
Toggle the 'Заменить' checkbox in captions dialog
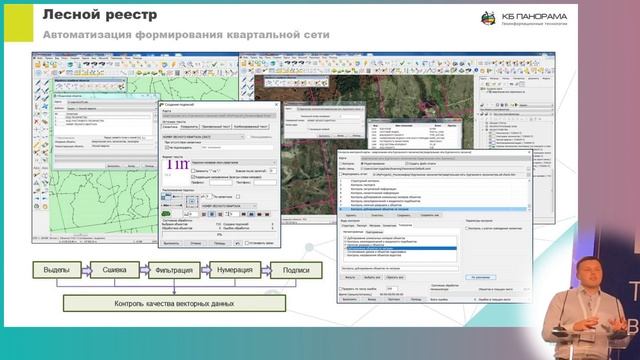[193, 171]
